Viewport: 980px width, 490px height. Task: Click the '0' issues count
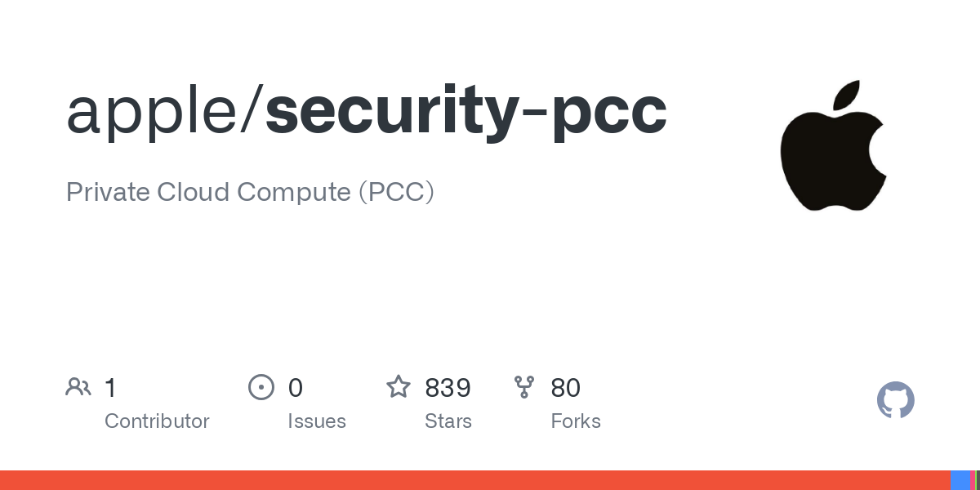(x=296, y=388)
